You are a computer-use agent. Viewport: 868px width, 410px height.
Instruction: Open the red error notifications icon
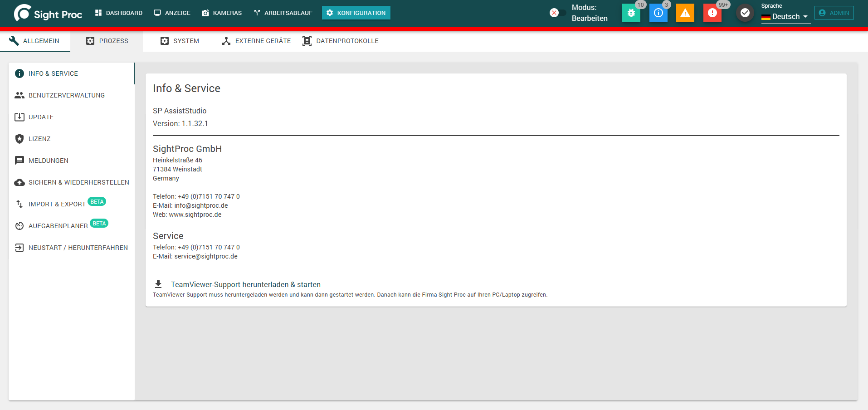712,13
